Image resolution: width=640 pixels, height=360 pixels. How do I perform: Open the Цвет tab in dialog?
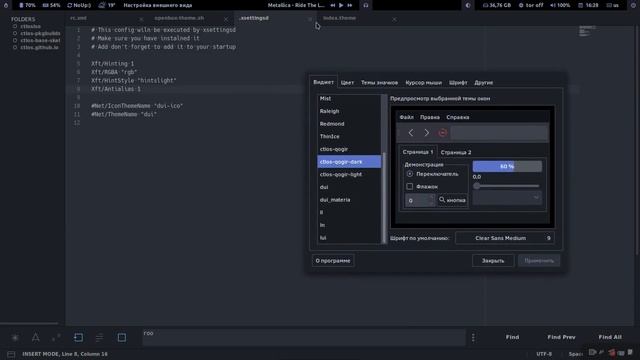pyautogui.click(x=347, y=82)
